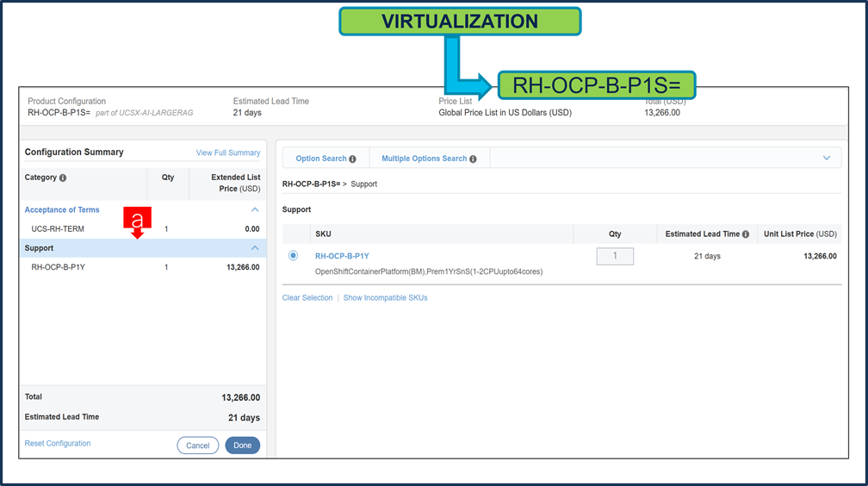Click Show Incompatible SKUs link
Screen dimensions: 868x486
[385, 297]
